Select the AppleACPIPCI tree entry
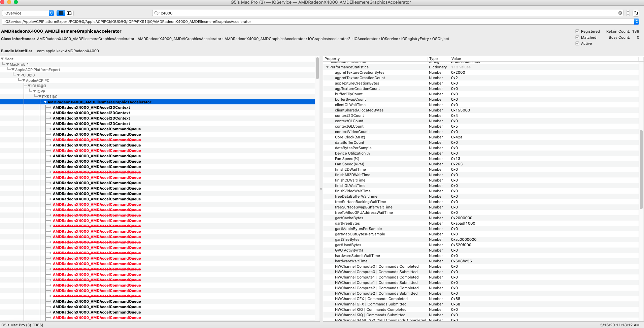The image size is (644, 328). pyautogui.click(x=38, y=80)
